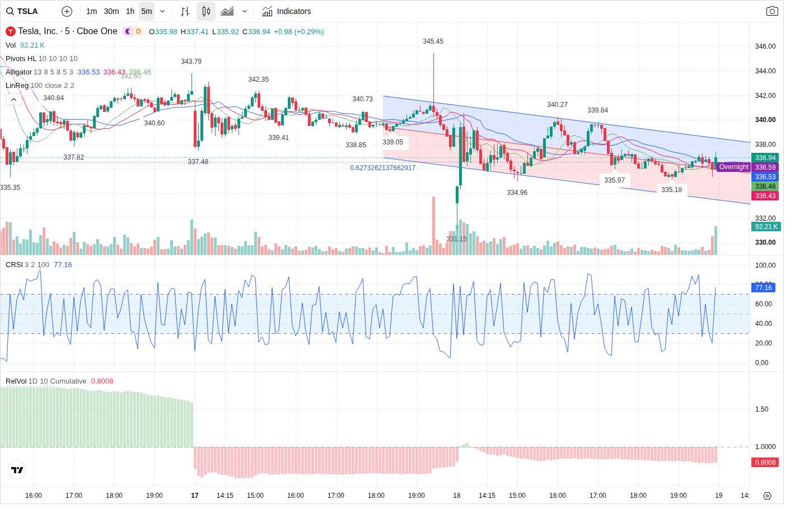Image resolution: width=795 pixels, height=532 pixels.
Task: Switch to candlestick chart style
Action: tap(206, 11)
